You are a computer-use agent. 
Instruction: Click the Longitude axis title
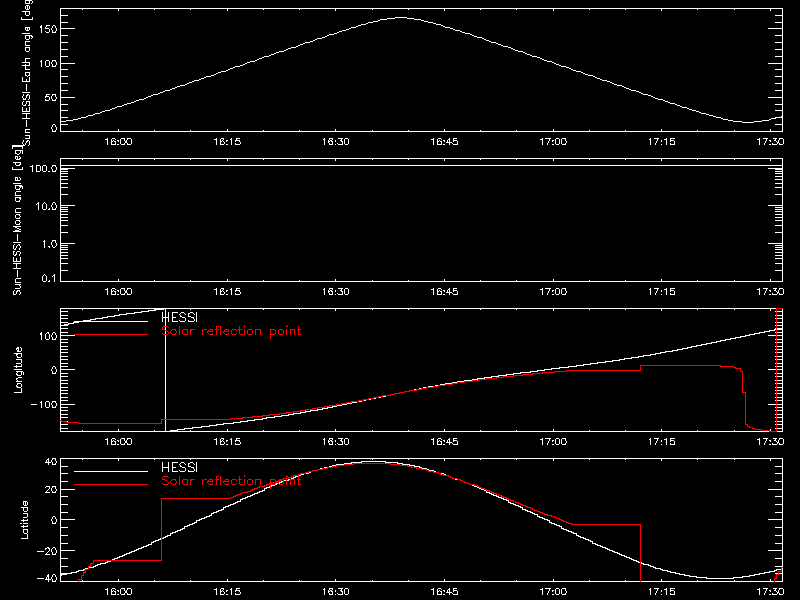pos(18,370)
